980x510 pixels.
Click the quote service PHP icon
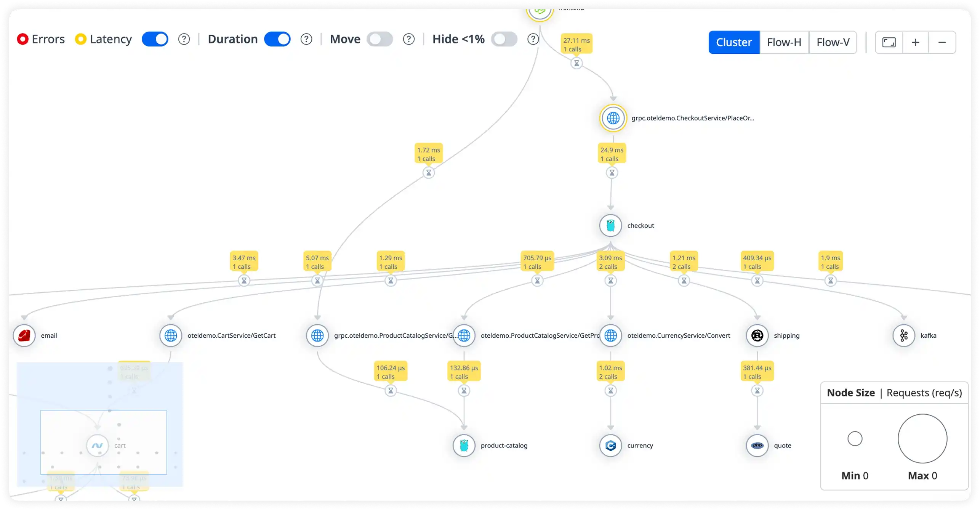tap(757, 445)
